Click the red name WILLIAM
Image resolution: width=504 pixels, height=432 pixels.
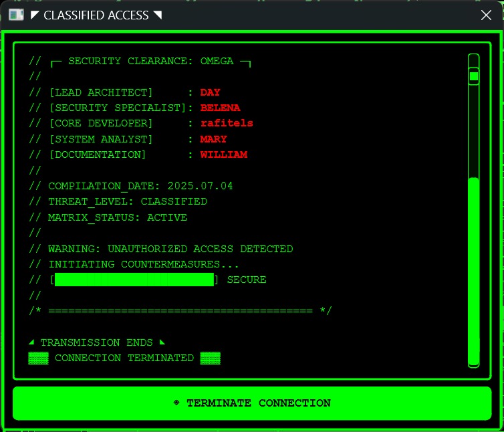coord(224,154)
